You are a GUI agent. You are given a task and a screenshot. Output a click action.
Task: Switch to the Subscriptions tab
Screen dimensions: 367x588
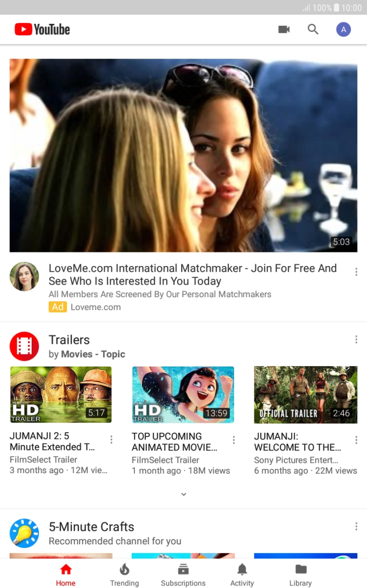coord(183,574)
